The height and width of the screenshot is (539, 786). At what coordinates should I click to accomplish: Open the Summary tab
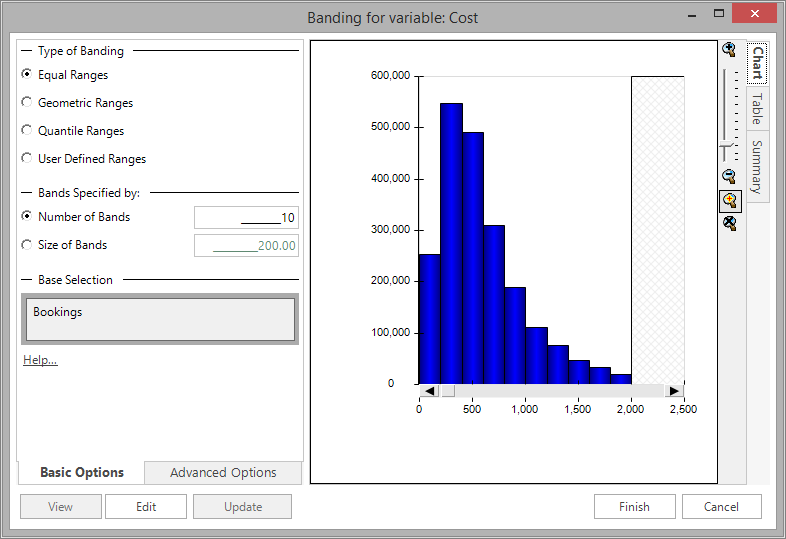tap(757, 167)
